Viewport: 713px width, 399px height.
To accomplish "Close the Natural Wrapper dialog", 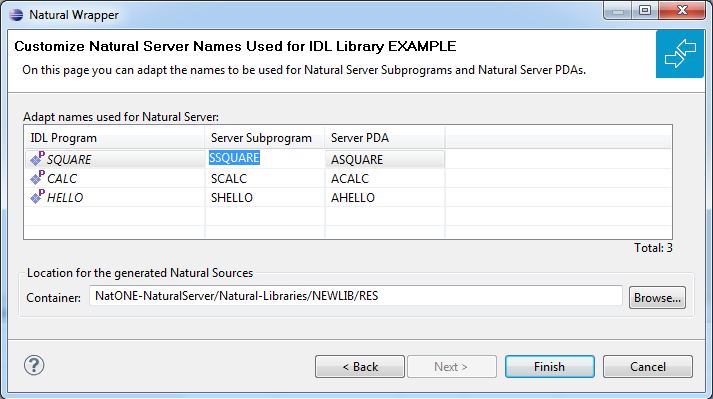I will coord(682,11).
